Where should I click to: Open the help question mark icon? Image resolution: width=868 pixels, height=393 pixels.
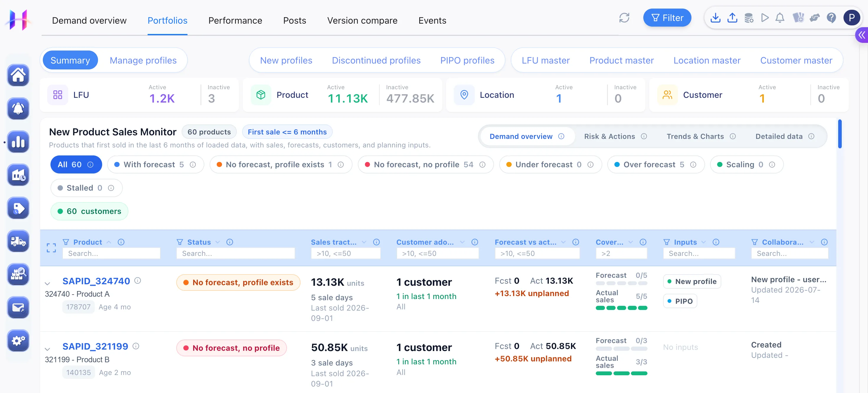pyautogui.click(x=831, y=18)
